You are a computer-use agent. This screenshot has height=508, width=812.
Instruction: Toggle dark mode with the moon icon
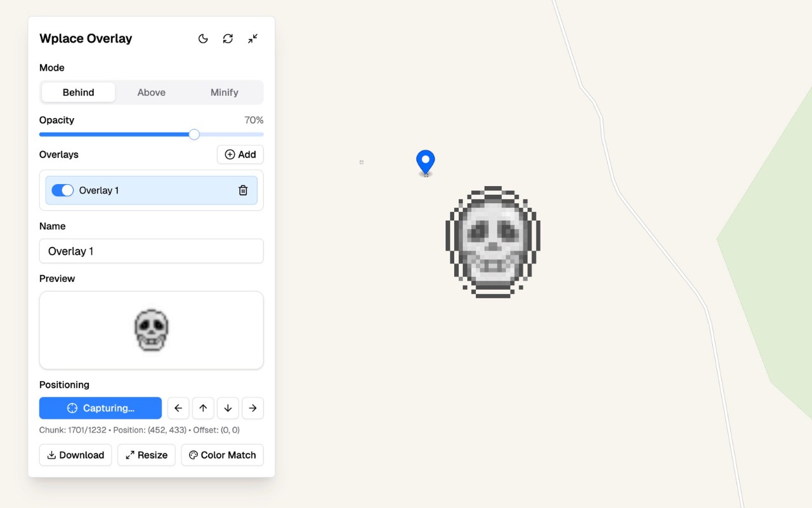[x=203, y=38]
